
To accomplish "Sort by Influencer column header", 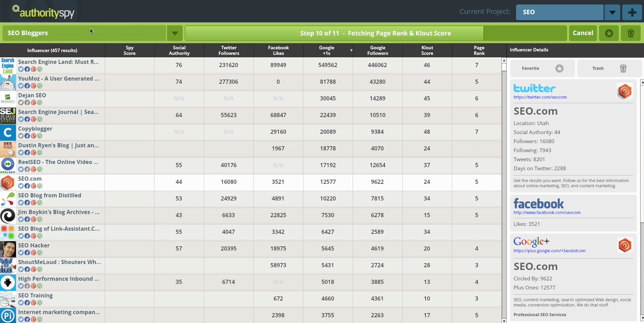I will [52, 50].
